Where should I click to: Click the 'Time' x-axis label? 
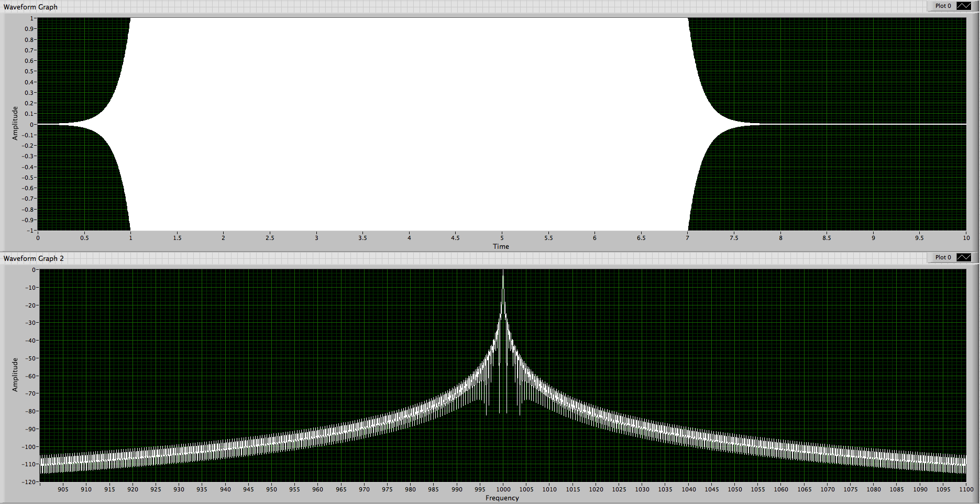coord(501,246)
